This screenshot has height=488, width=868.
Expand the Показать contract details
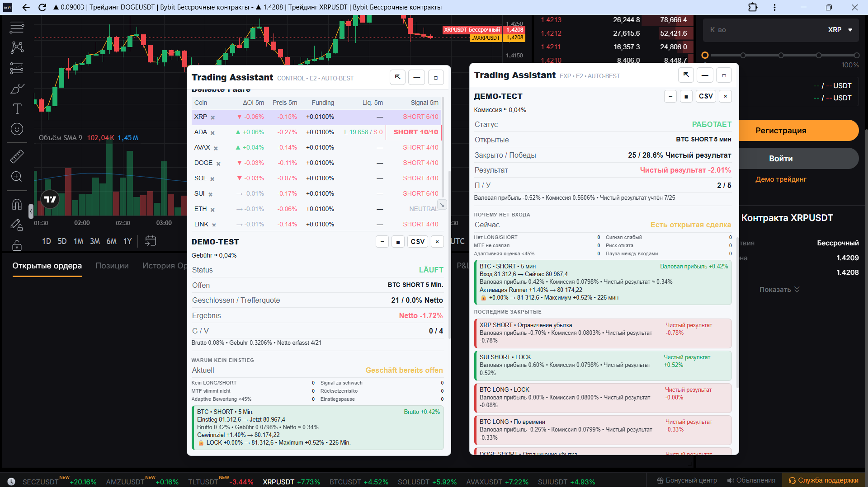point(779,290)
